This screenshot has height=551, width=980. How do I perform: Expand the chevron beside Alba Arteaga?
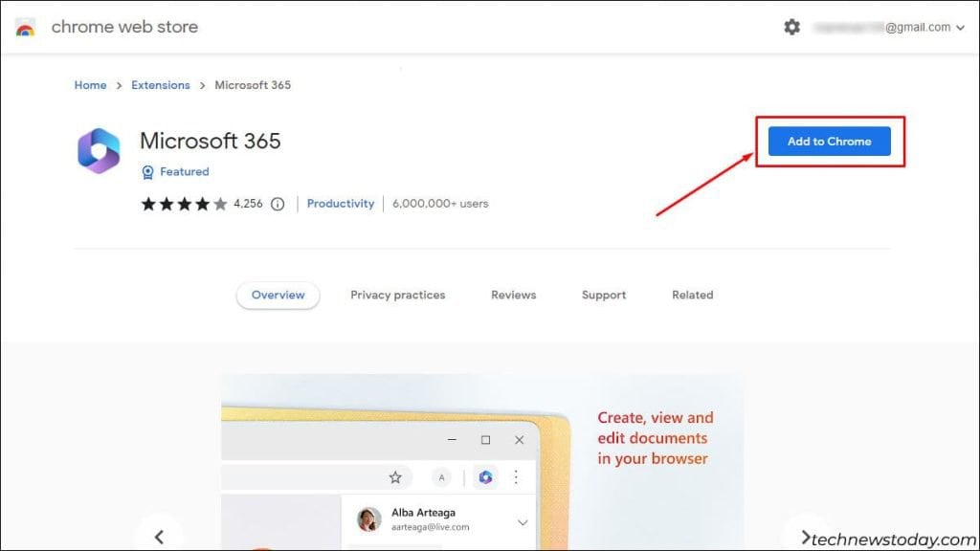click(523, 522)
